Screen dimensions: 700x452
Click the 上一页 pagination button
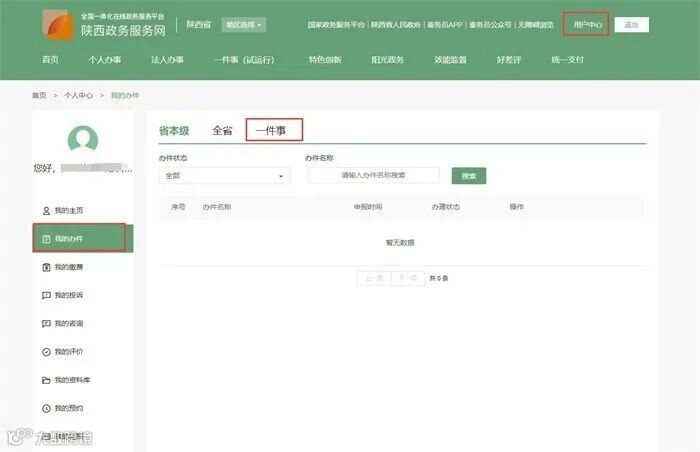(374, 278)
